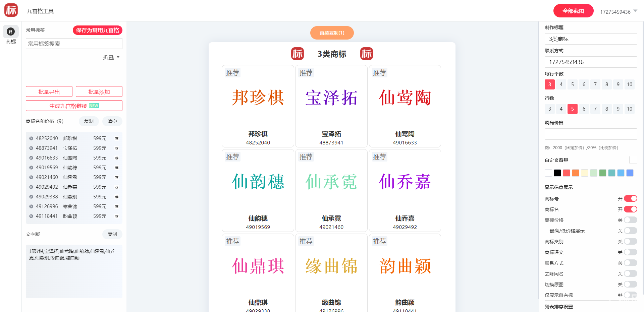Toggle the 荐 recommend badge for 邦珍棋 row
This screenshot has height=312, width=644.
tap(117, 138)
